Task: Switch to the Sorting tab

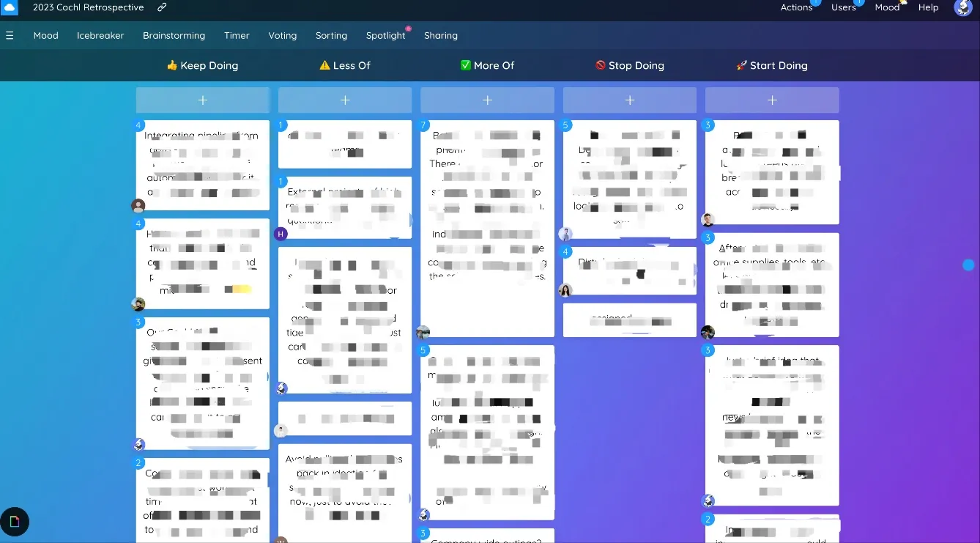Action: [x=331, y=35]
